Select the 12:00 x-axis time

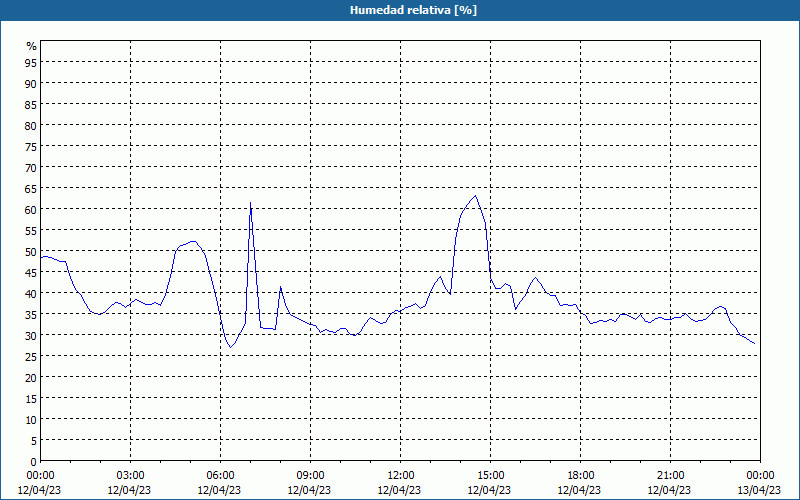(401, 476)
